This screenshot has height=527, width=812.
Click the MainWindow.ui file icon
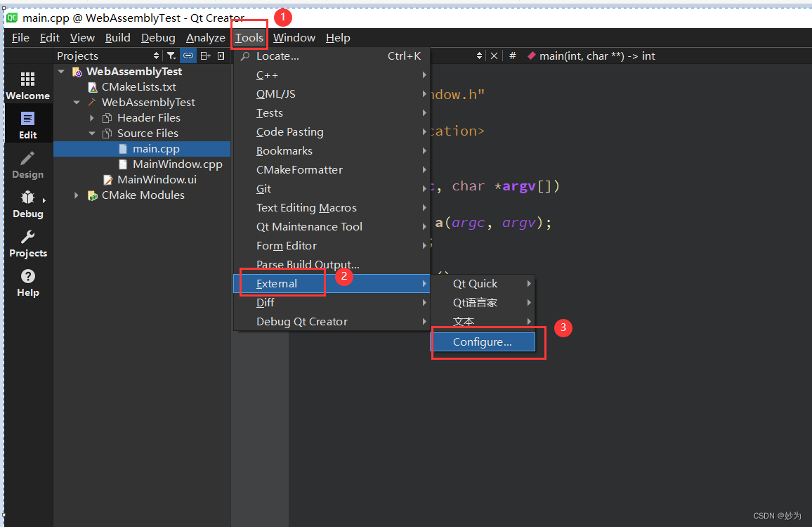pyautogui.click(x=107, y=180)
